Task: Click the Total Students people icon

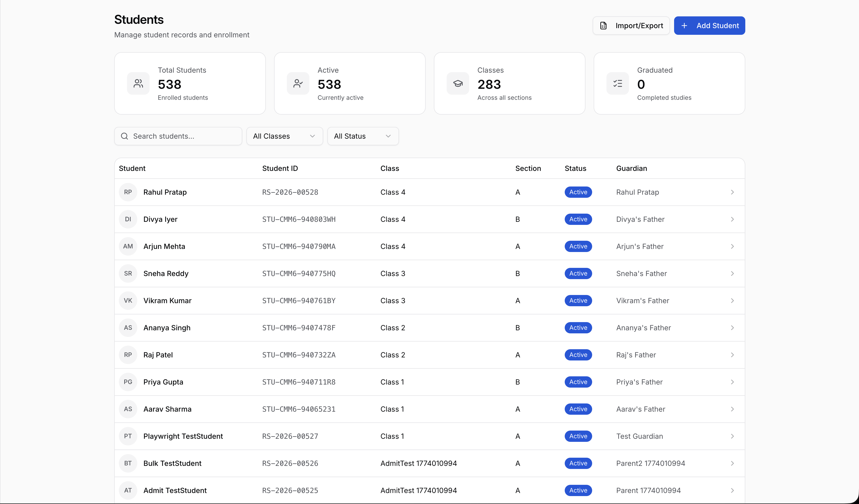Action: click(x=138, y=83)
